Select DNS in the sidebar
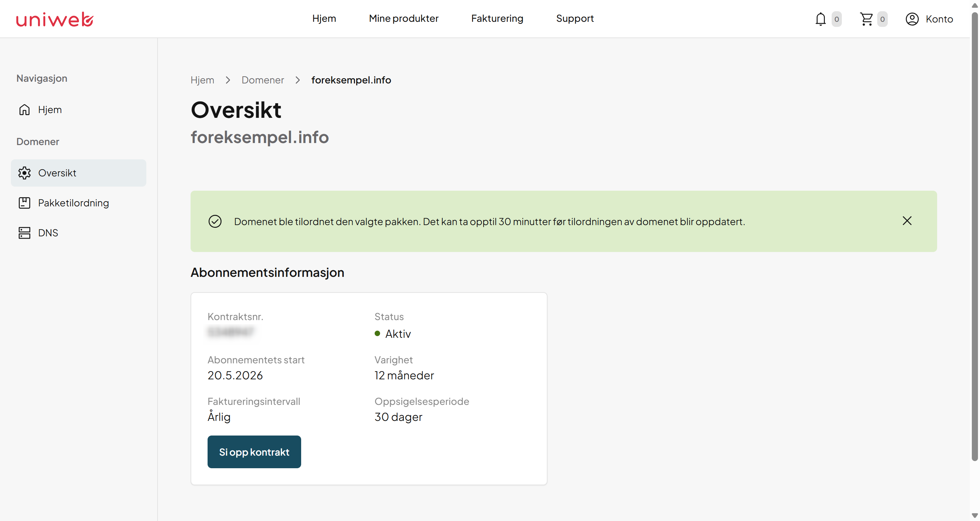This screenshot has height=521, width=980. 78,233
